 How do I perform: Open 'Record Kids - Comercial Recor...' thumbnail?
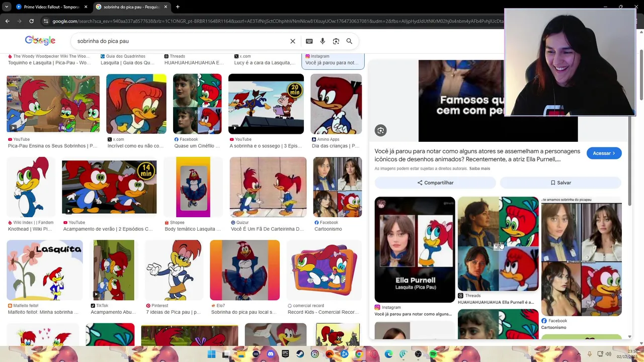[x=324, y=270]
